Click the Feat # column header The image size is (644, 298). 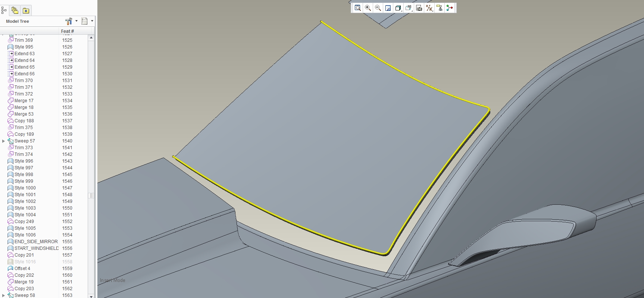click(x=68, y=31)
